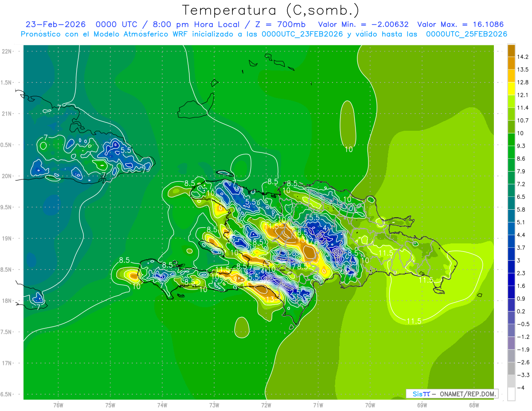This screenshot has width=532, height=411.
Task: Click the '5.1' colorbar label
Action: (x=521, y=222)
